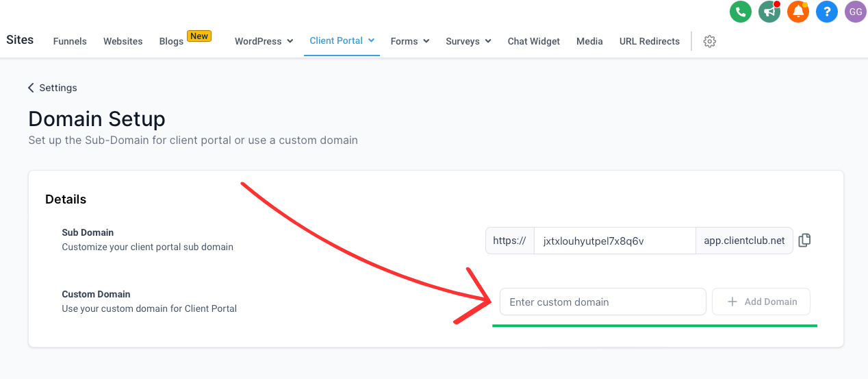Click the Details section heading
This screenshot has height=379, width=868.
point(66,199)
